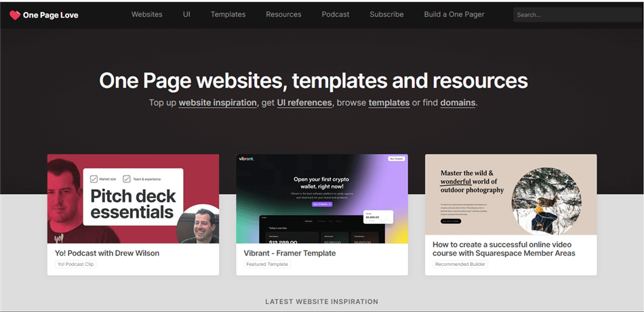Screen dimensions: 644x312
Task: Open the Podcast navigation item
Action: (336, 14)
